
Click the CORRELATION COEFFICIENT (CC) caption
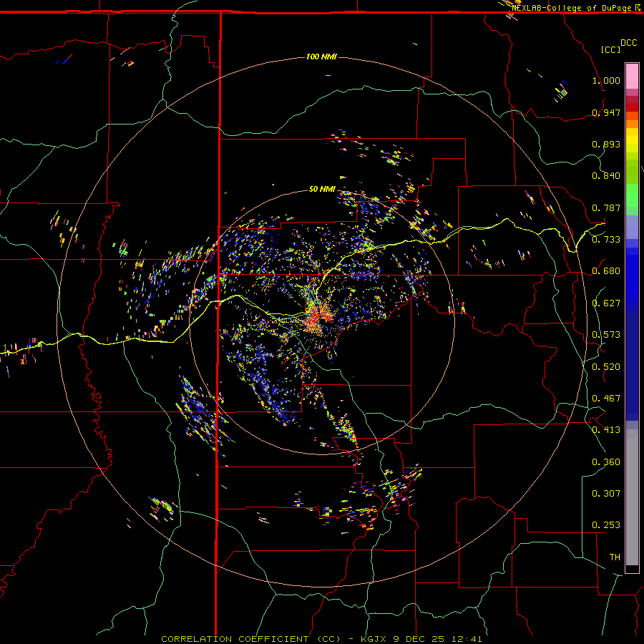[251, 639]
